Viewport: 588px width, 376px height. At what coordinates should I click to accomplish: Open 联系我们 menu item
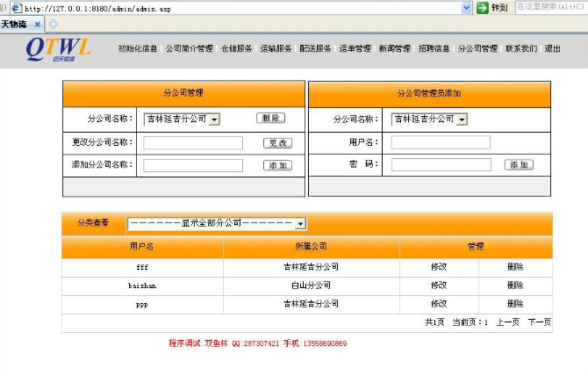521,48
